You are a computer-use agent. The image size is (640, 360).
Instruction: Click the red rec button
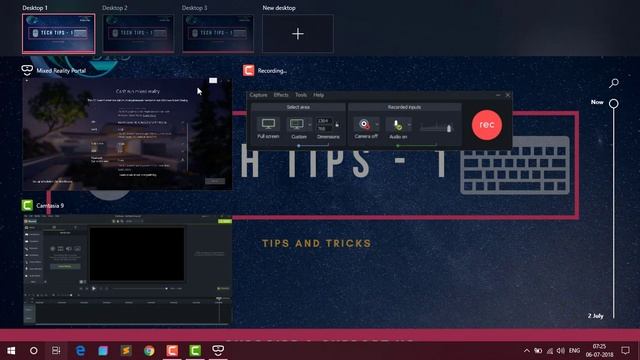click(x=487, y=124)
